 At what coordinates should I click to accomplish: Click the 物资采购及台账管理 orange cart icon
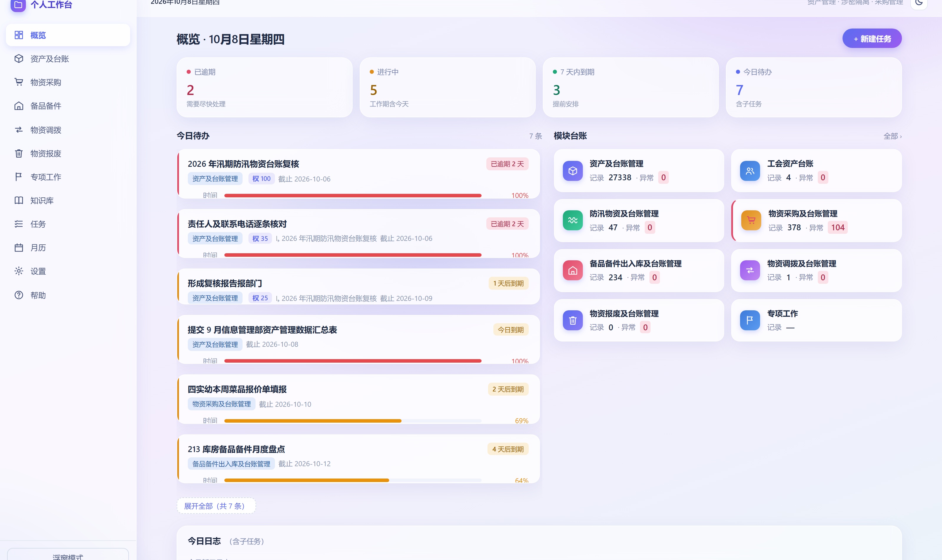[751, 220]
